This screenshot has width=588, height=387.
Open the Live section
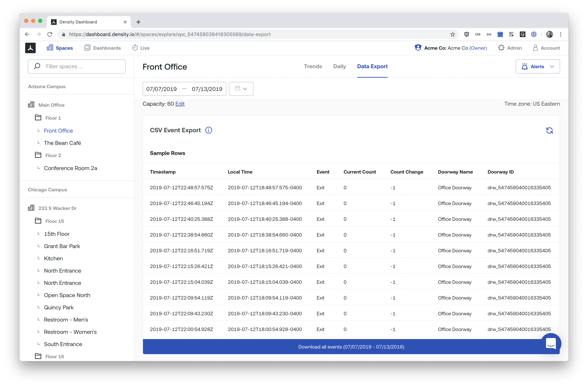[141, 48]
